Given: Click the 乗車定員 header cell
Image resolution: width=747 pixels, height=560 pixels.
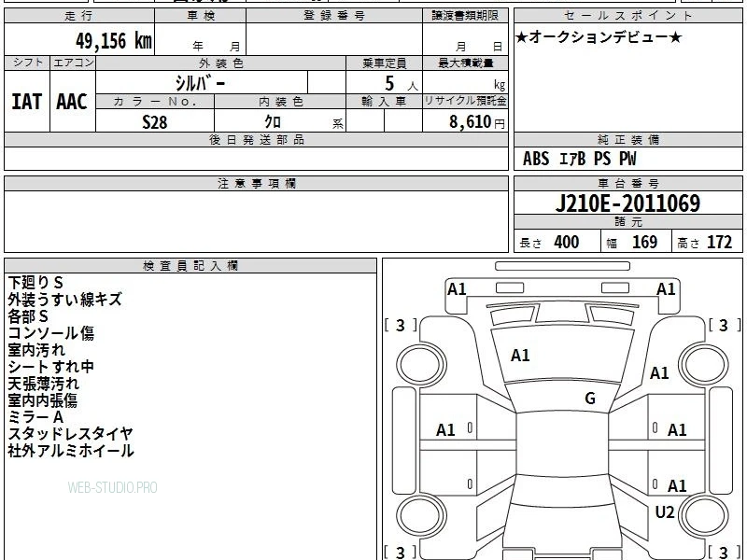Looking at the screenshot, I should tap(384, 63).
